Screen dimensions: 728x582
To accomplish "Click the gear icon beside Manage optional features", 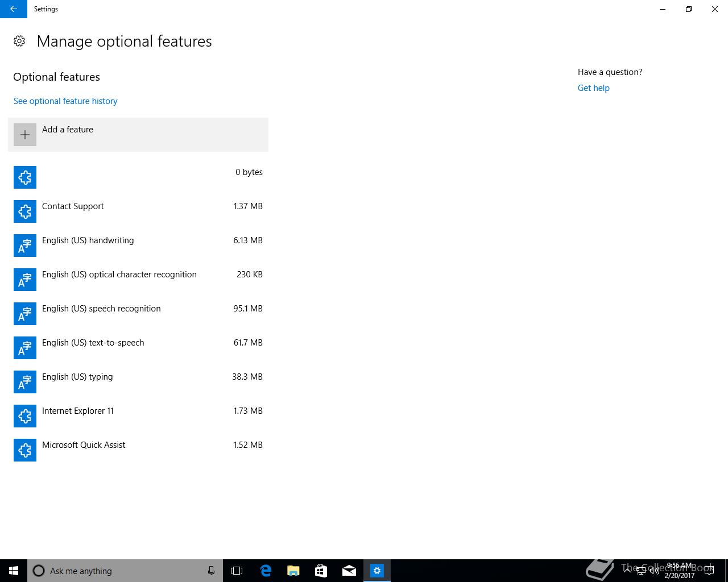I will tap(19, 41).
